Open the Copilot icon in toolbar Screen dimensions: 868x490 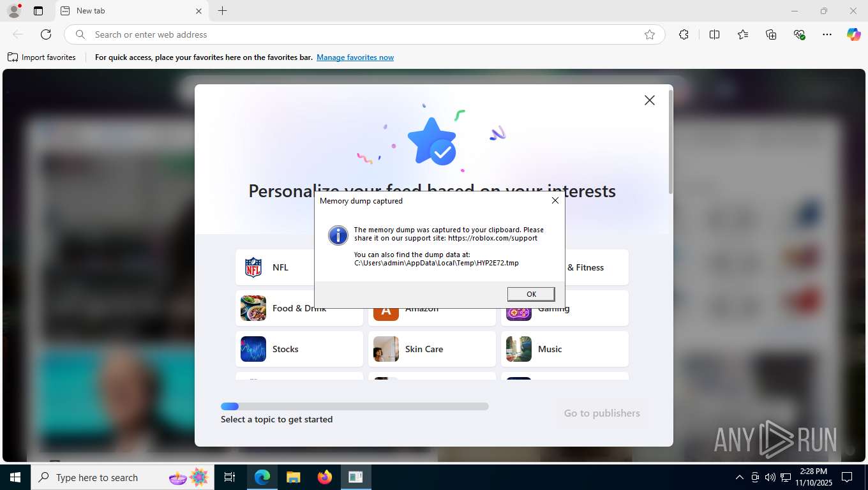click(x=853, y=34)
